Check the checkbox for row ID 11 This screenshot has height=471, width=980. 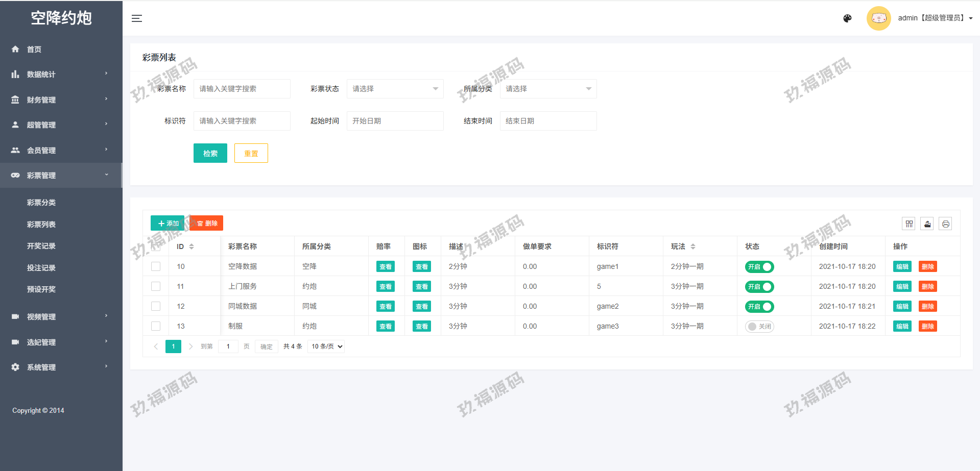tap(156, 286)
